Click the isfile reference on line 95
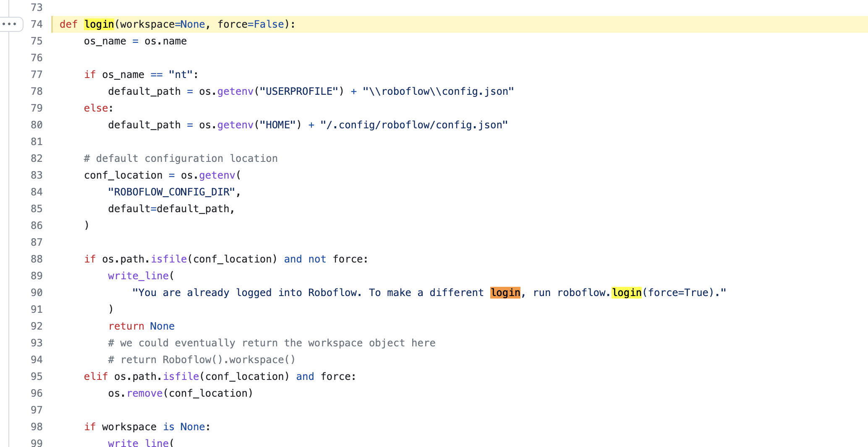The image size is (868, 447). pos(181,376)
